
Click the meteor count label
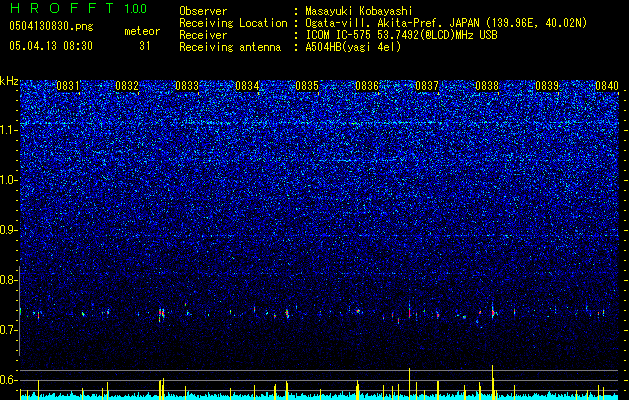[142, 31]
